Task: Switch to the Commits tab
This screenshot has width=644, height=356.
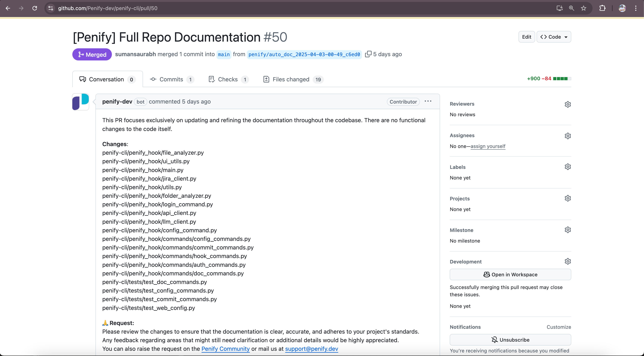Action: pyautogui.click(x=172, y=79)
